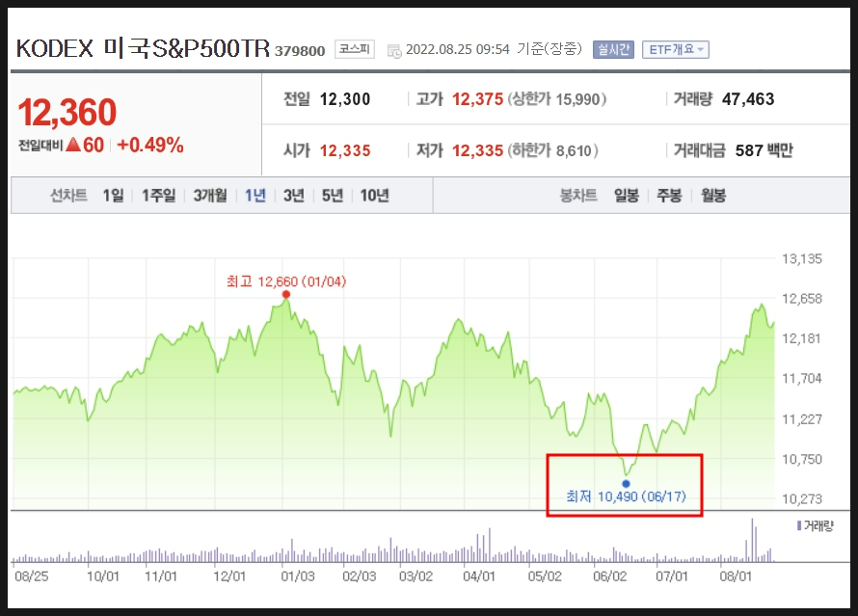This screenshot has width=858, height=616.
Task: Click the 거래대금 587 백만 value
Action: coord(764,150)
